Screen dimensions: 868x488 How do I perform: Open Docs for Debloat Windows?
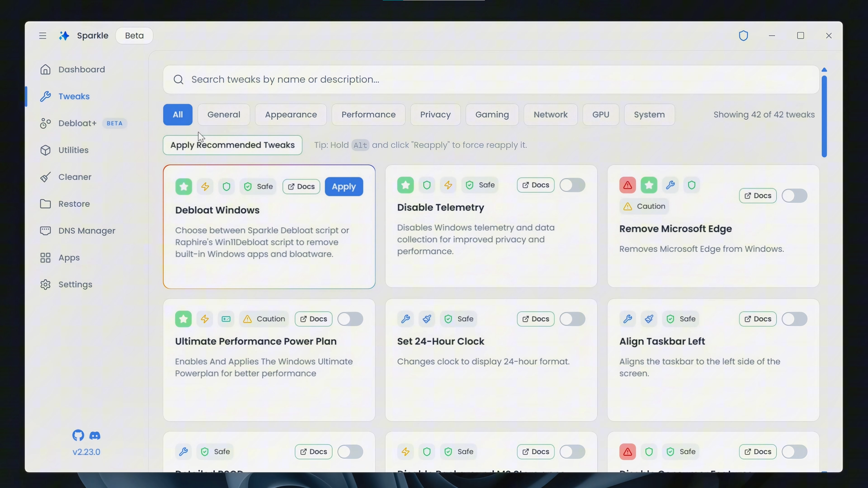(x=301, y=186)
